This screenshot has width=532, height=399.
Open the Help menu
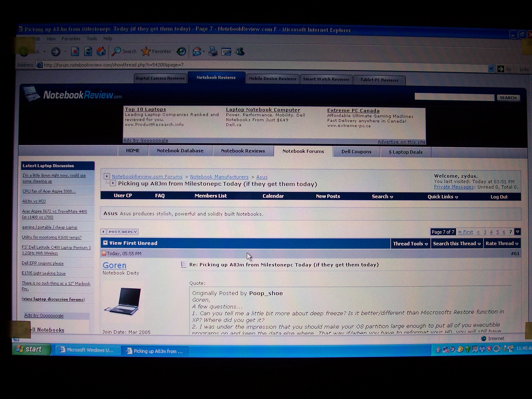[108, 38]
